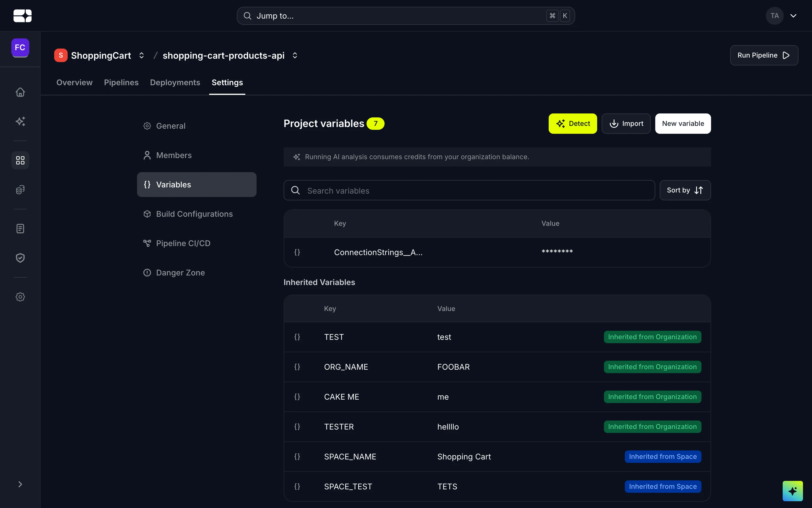Click the TEST variable key
The width and height of the screenshot is (812, 508).
334,337
